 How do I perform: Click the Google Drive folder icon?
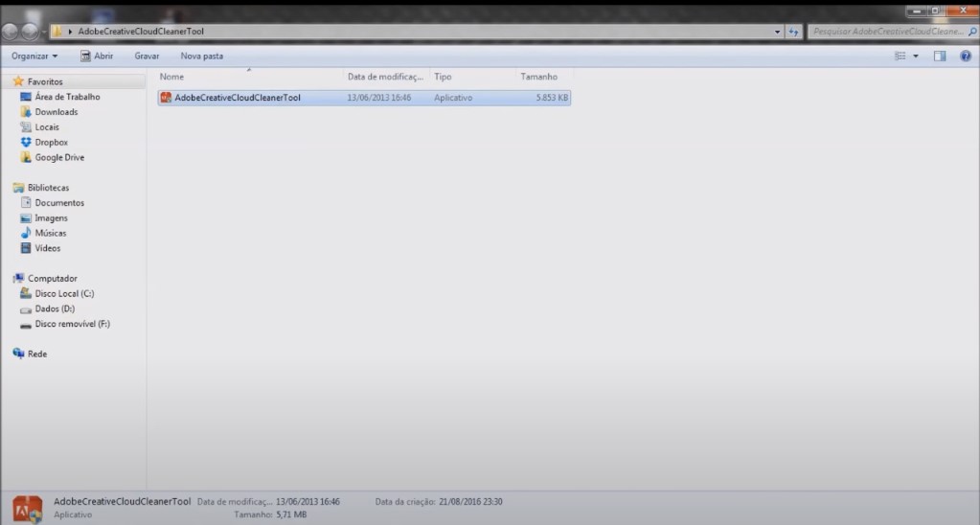click(26, 157)
